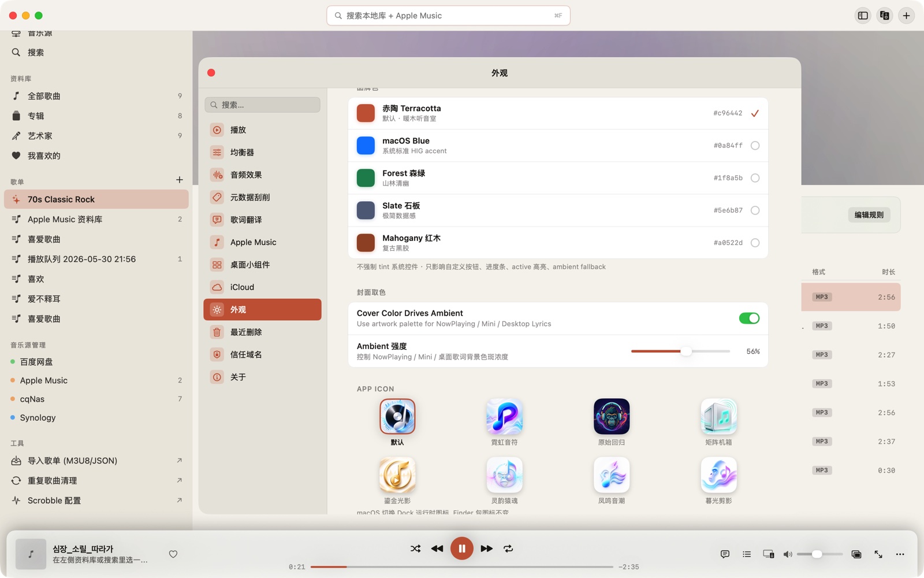Click the Terracotta color swatch
The image size is (924, 578).
(x=366, y=113)
